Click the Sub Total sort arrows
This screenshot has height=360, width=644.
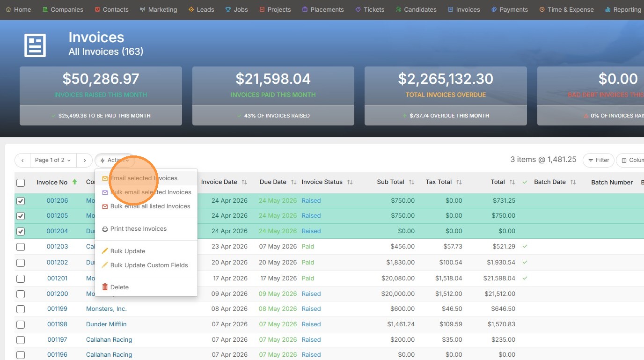[x=411, y=182]
